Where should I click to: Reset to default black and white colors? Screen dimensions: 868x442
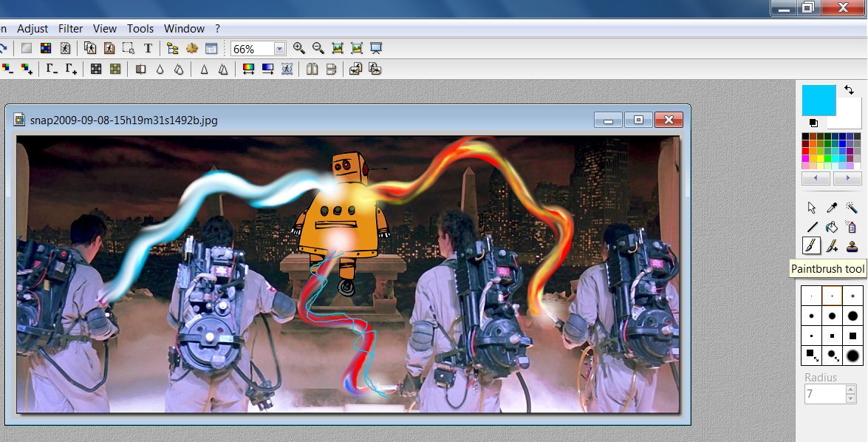pos(813,123)
